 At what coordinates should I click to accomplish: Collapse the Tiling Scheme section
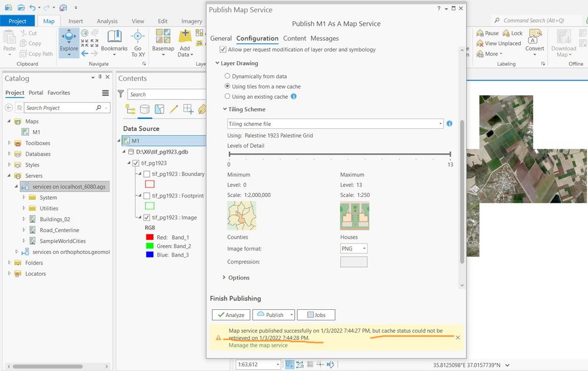pos(225,109)
